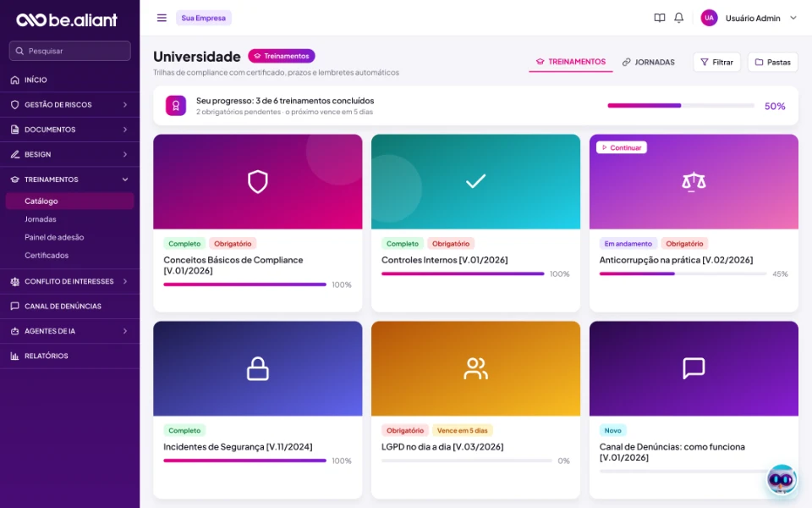Image resolution: width=812 pixels, height=508 pixels.
Task: Open Painel de adesão in the sidebar
Action: [54, 237]
